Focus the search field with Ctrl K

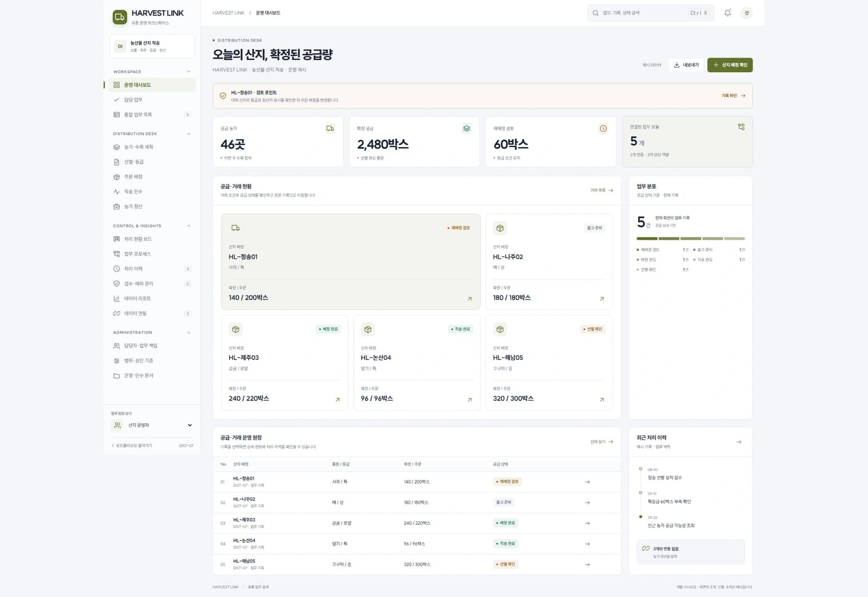(x=651, y=13)
